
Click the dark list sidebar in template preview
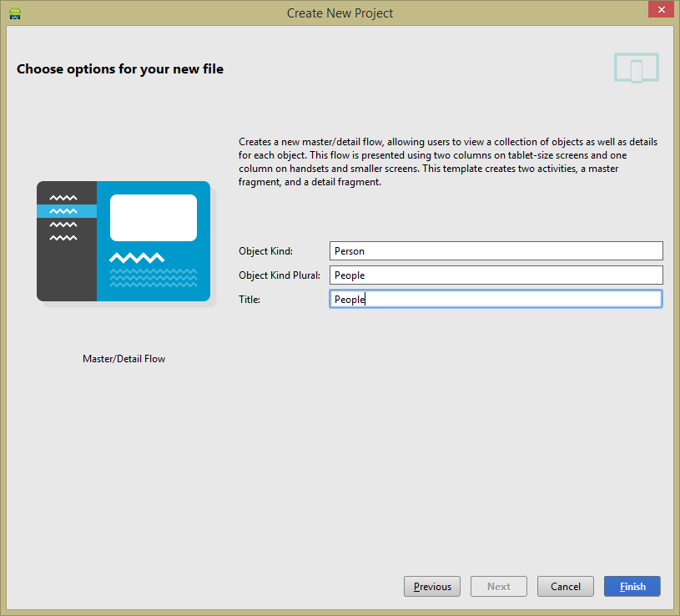(67, 267)
